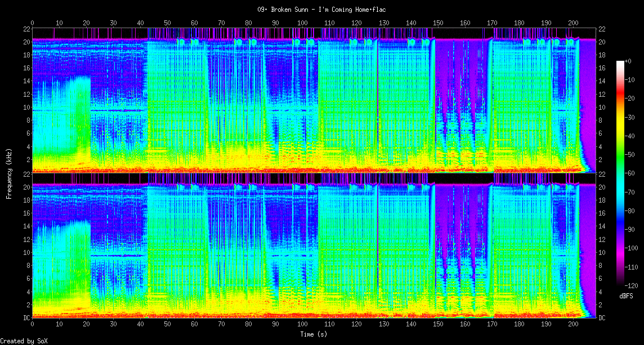Click the 20 kHz label on upper-left axis
The height and width of the screenshot is (345, 644).
[26, 42]
